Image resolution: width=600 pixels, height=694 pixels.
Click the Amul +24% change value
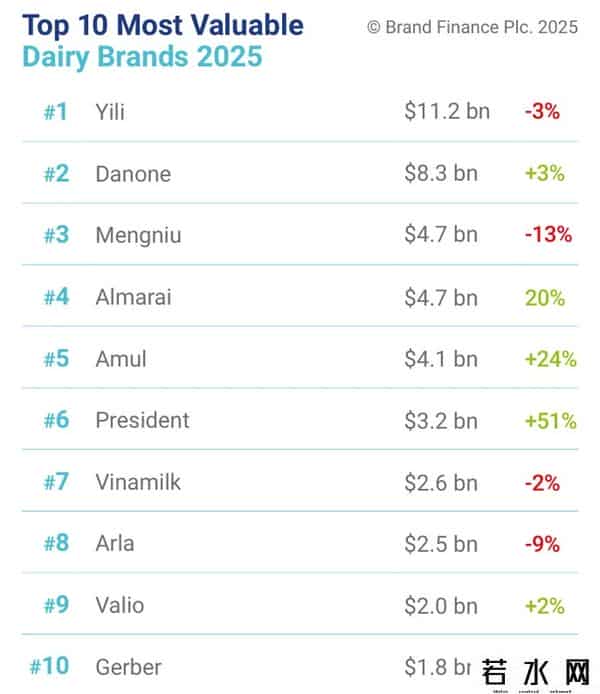click(x=550, y=359)
